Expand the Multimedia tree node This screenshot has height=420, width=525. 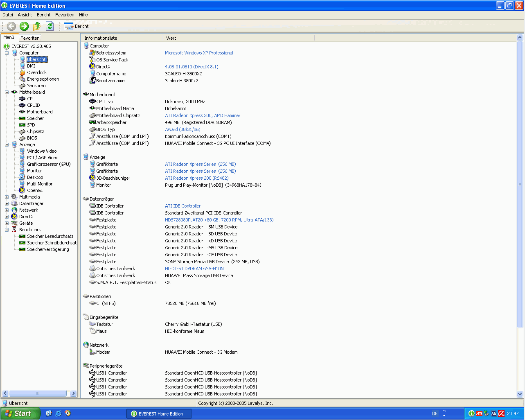tap(7, 197)
